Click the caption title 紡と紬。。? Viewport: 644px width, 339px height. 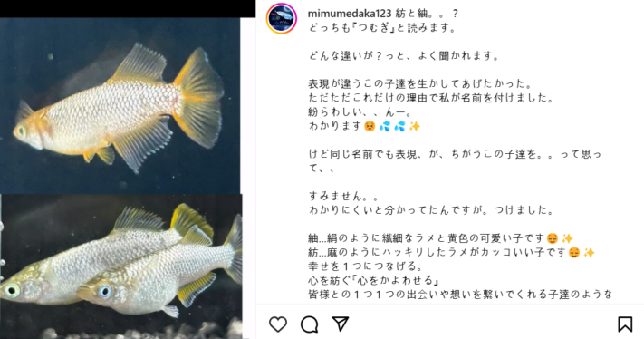(x=427, y=14)
